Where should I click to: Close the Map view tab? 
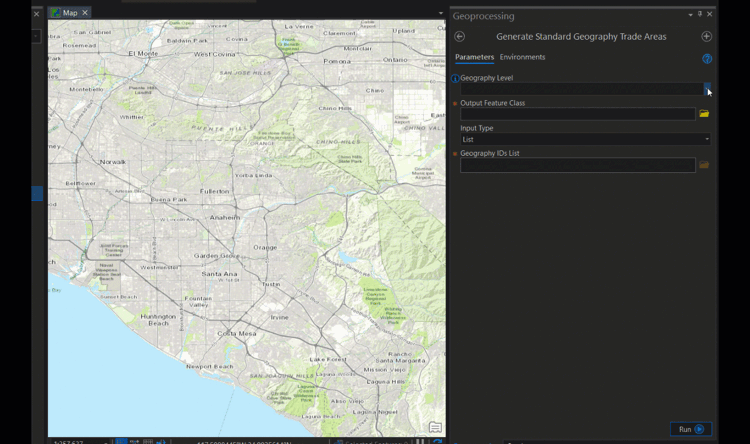[x=85, y=13]
